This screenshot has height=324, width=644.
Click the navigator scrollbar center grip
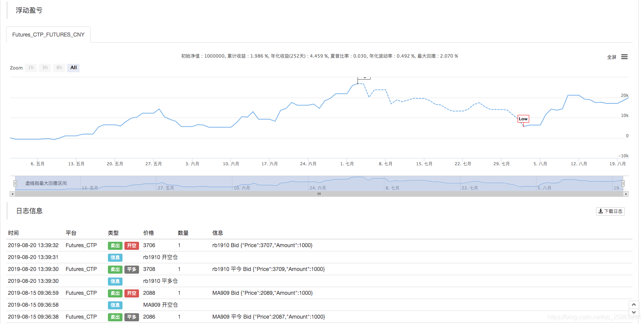[x=319, y=194]
